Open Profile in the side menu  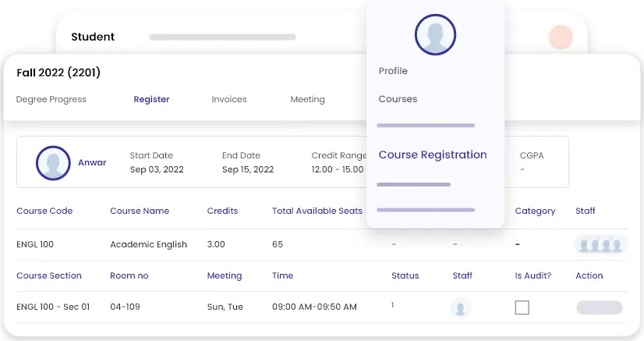(393, 71)
